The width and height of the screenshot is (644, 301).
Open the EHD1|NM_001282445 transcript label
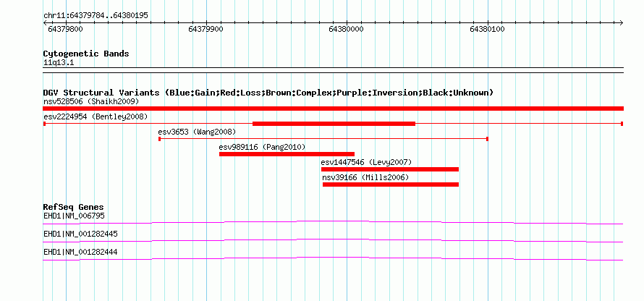pos(80,234)
